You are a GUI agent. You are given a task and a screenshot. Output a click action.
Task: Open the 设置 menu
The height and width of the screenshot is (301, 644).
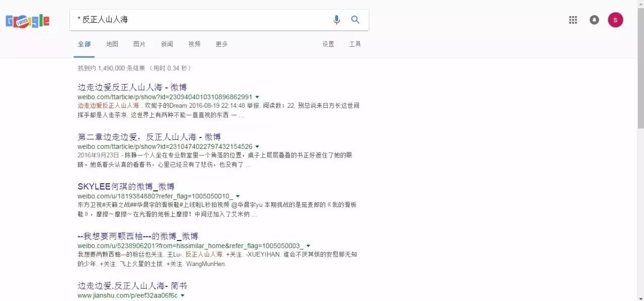328,44
